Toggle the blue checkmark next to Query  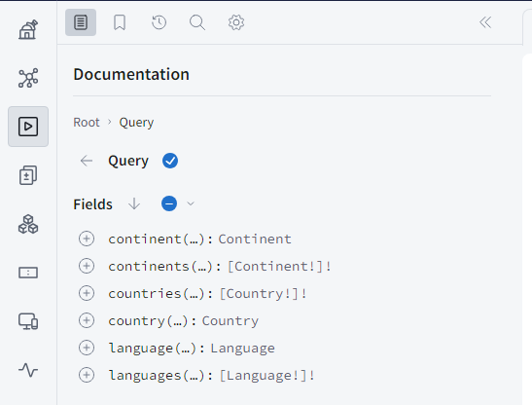tap(170, 161)
